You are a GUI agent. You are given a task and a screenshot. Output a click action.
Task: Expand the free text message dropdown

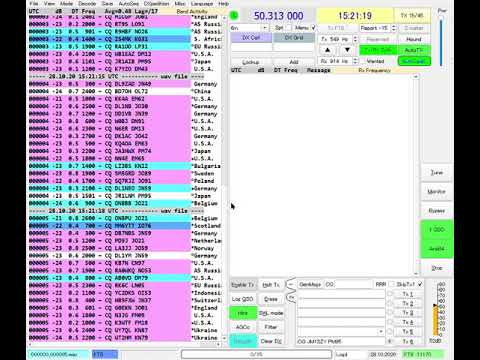(381, 332)
